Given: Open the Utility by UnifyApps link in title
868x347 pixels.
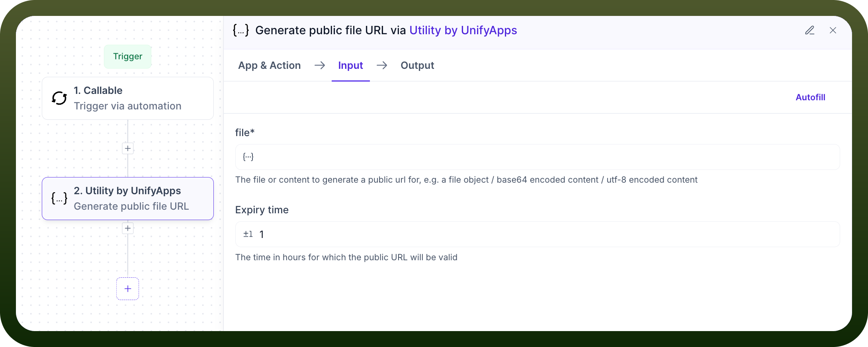Looking at the screenshot, I should (463, 30).
